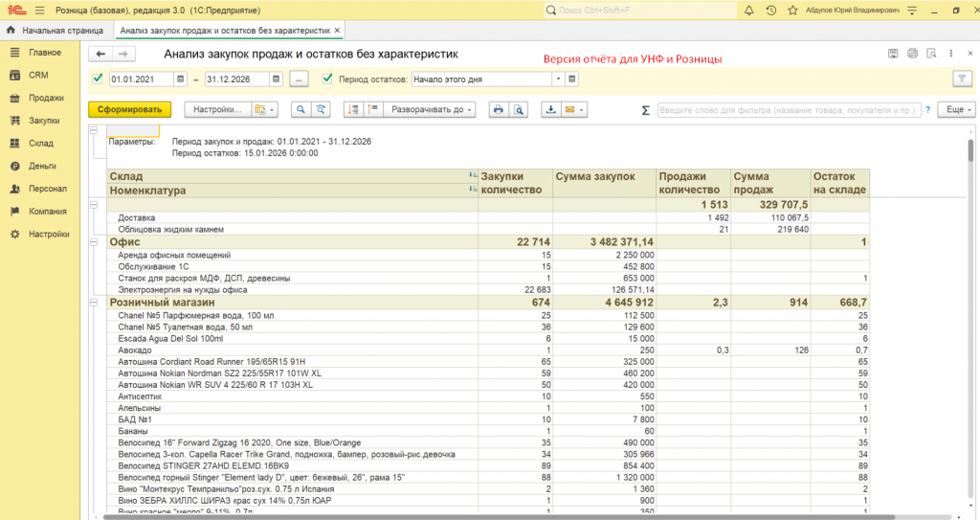This screenshot has width=980, height=520.
Task: Open the notifications bell icon
Action: coord(749,10)
